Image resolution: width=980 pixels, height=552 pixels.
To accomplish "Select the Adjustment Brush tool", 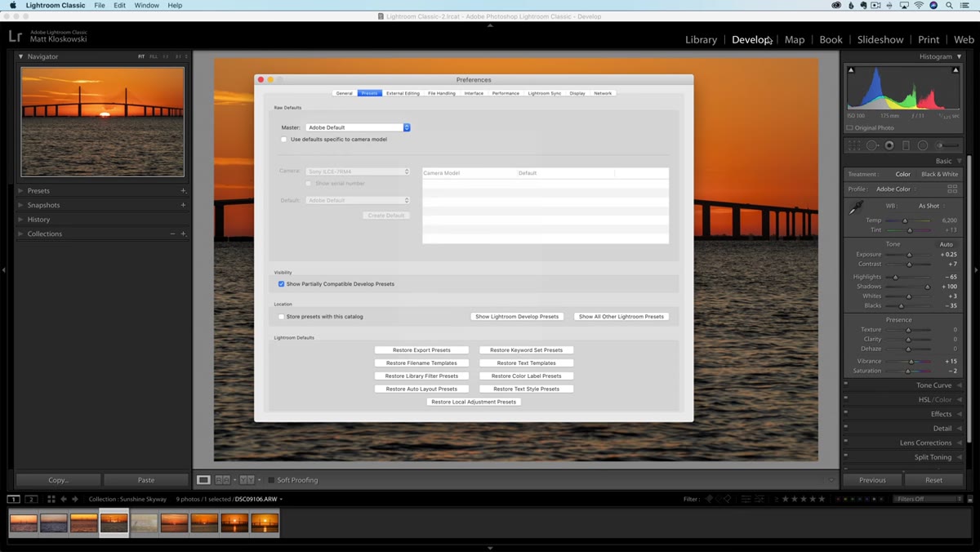I will 947,145.
